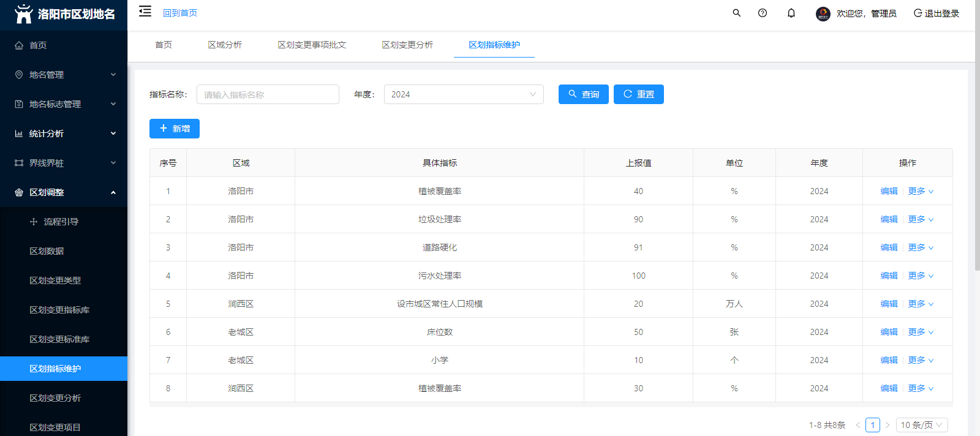
Task: Switch to the 区域分析 tab
Action: point(225,45)
